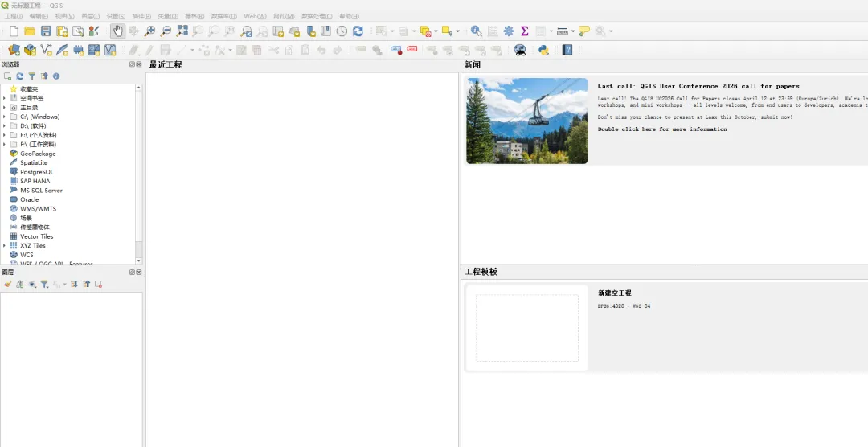The image size is (868, 447).
Task: Open the measure tool dropdown arrow
Action: point(572,31)
